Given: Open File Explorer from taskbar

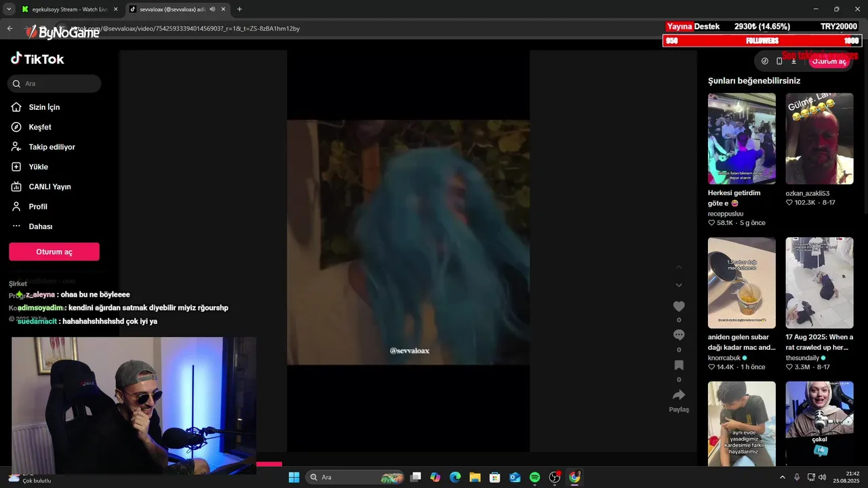Looking at the screenshot, I should pyautogui.click(x=475, y=477).
